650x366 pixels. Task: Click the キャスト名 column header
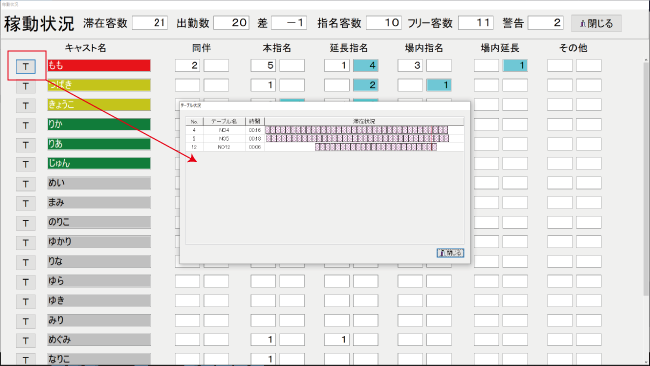click(x=85, y=48)
